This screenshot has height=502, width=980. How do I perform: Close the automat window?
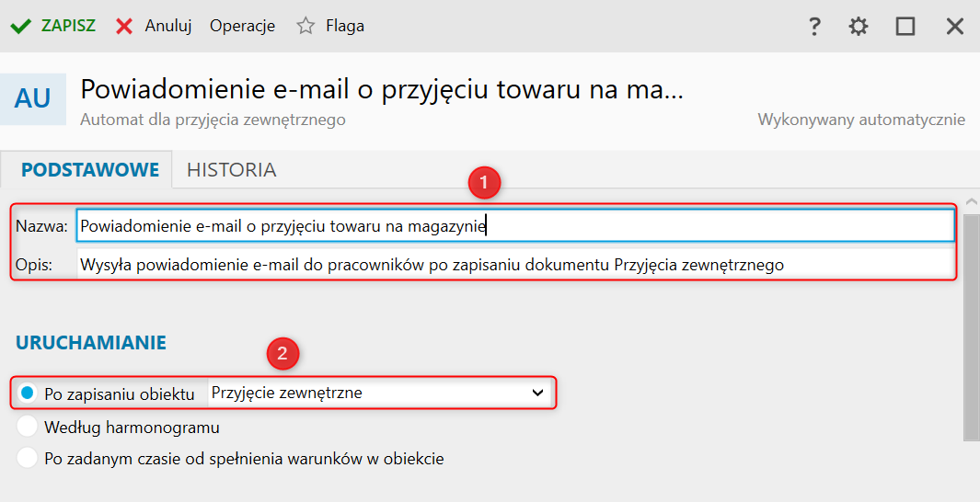(955, 27)
